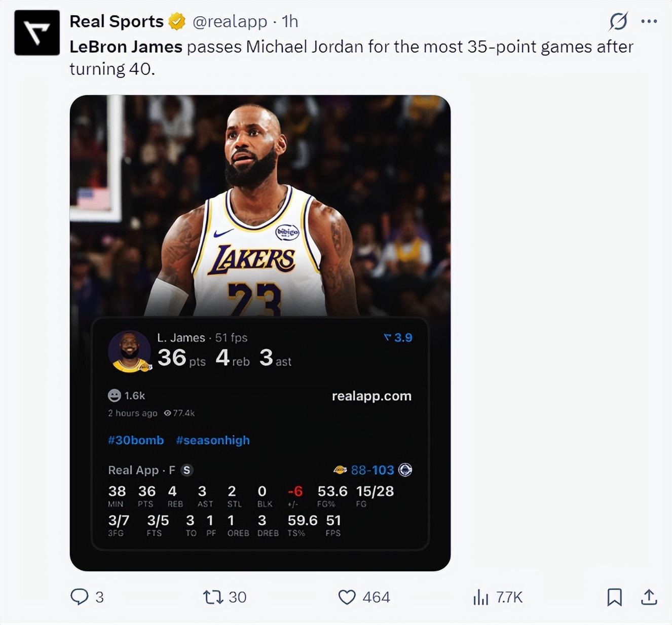Screen dimensions: 672x625
Task: Open the Real Sports account name
Action: point(116,22)
